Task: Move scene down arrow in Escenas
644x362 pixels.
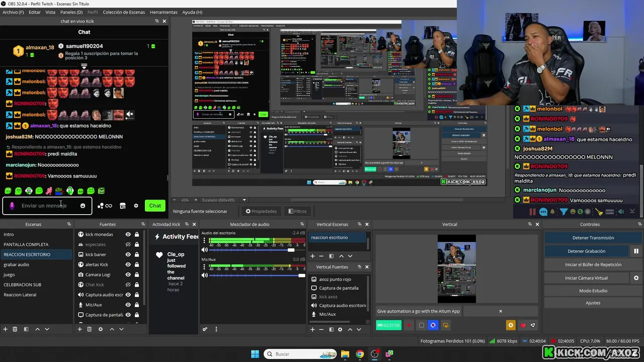Action: click(47, 329)
